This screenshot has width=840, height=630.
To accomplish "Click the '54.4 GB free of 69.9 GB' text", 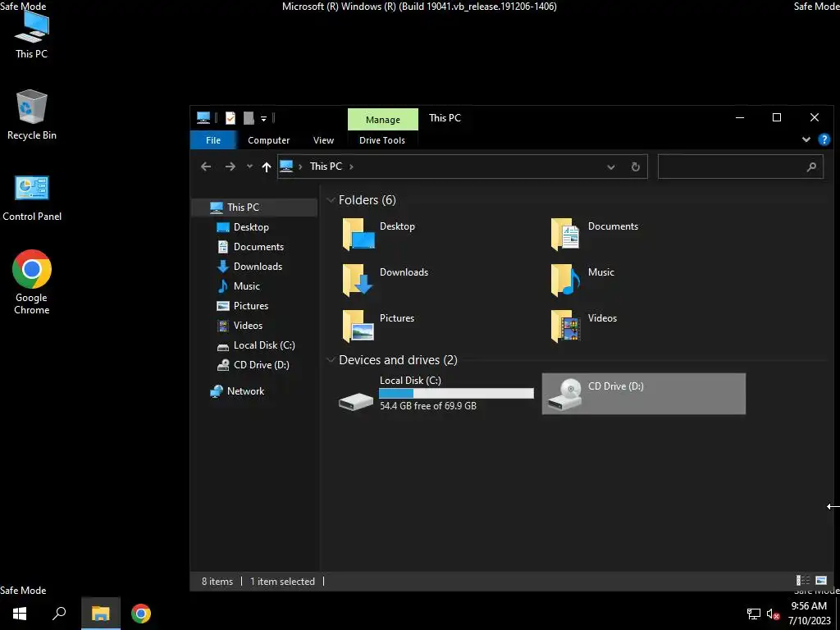I will [x=428, y=406].
